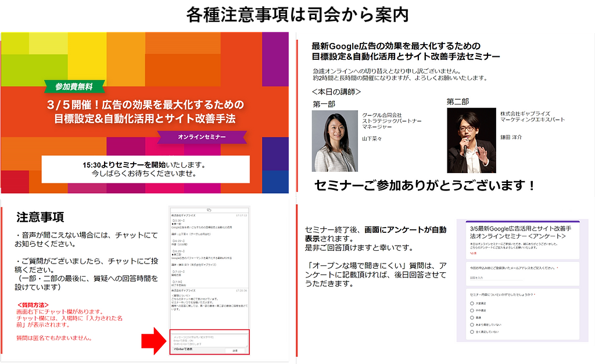Click the purple オンラインセミナー ribbon label

click(202, 137)
